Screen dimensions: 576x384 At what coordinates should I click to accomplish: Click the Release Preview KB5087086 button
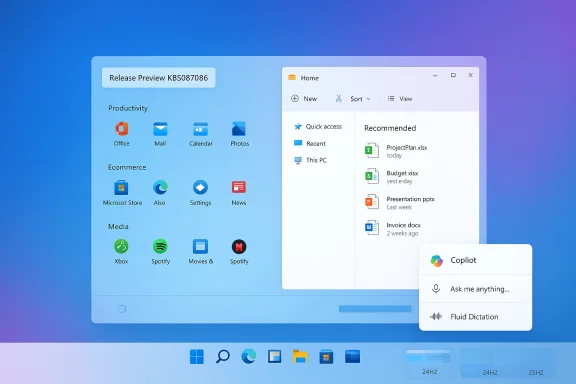(x=159, y=78)
